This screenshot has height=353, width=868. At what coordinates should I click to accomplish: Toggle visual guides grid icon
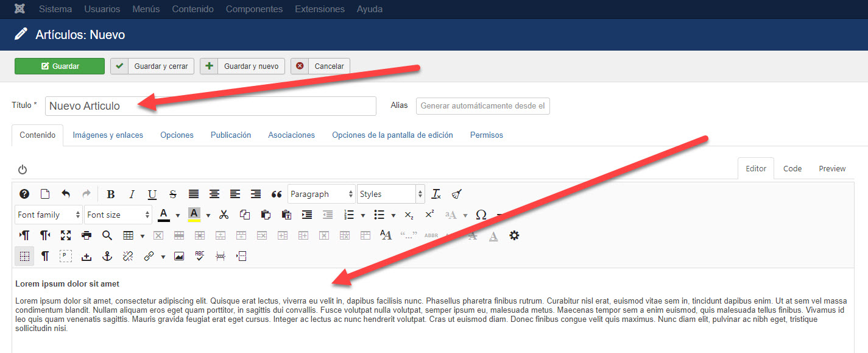click(x=24, y=256)
